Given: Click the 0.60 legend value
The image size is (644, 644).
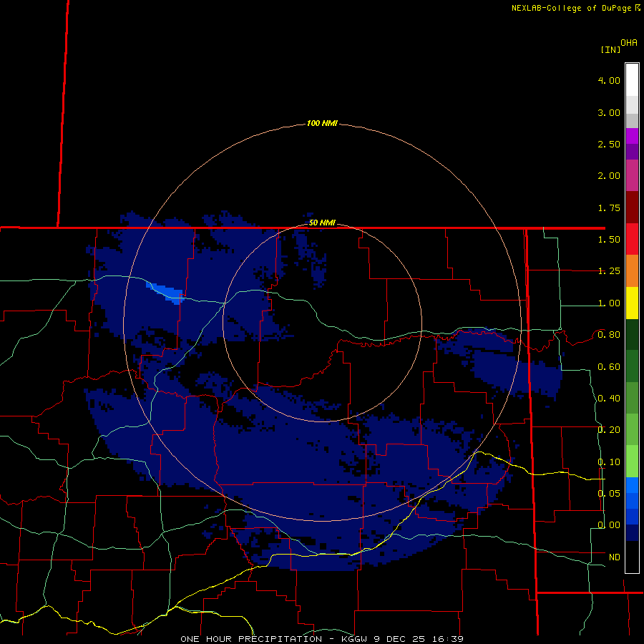Looking at the screenshot, I should [x=609, y=367].
